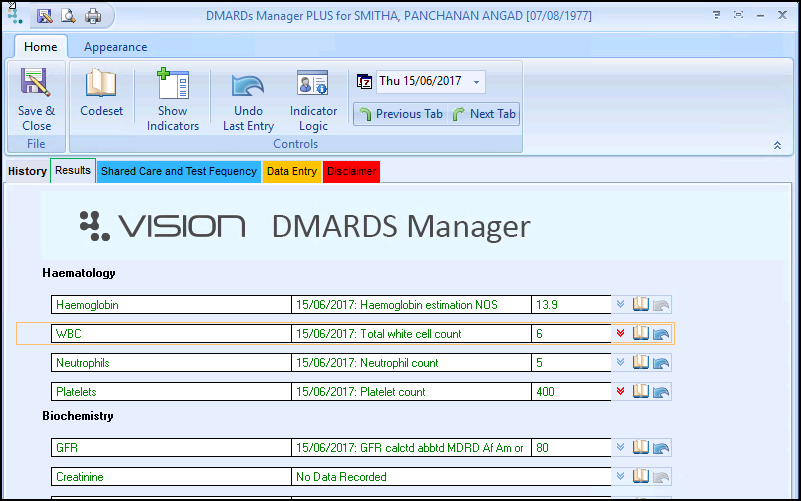This screenshot has height=501, width=801.
Task: Open the Shared Care and Test Frequency tab
Action: pos(178,171)
